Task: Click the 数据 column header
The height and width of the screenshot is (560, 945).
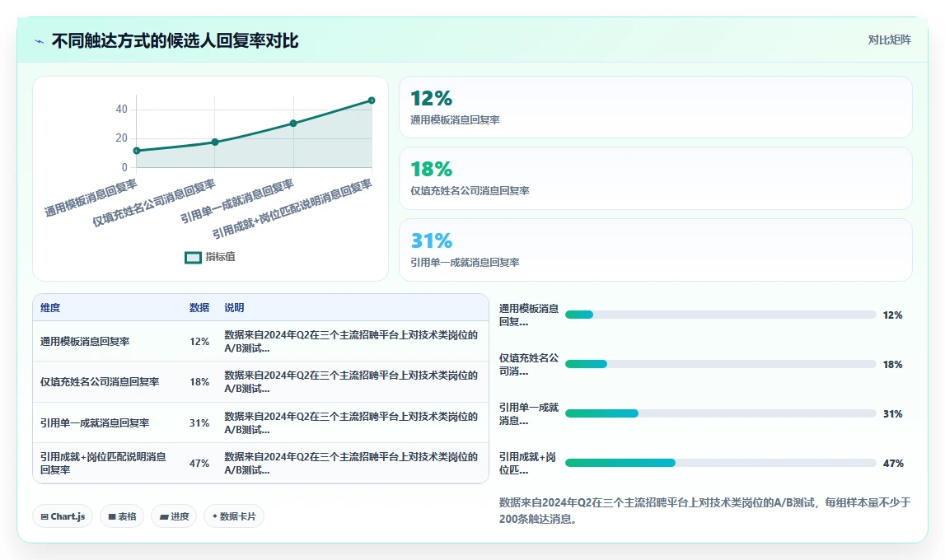Action: tap(199, 308)
